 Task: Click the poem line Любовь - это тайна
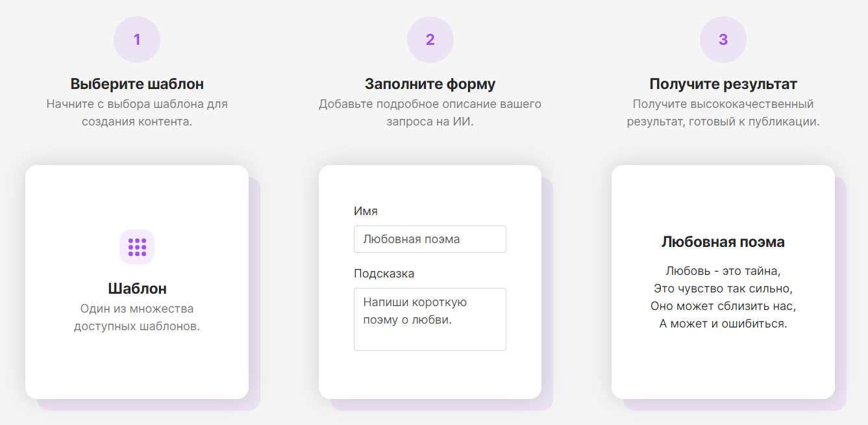coord(723,270)
